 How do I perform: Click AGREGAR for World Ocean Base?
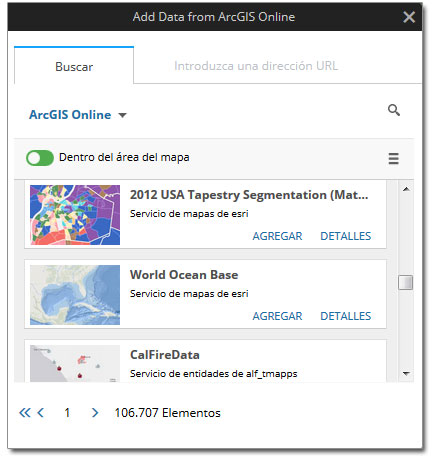coord(277,316)
